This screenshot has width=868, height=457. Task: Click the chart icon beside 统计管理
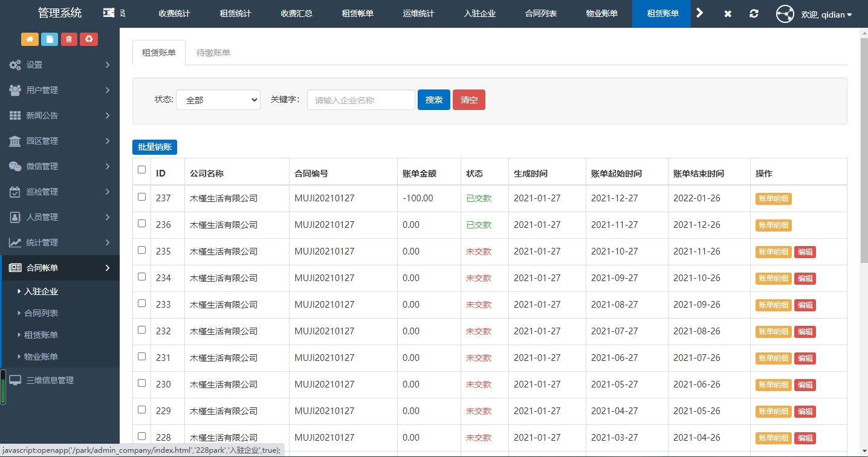click(15, 242)
